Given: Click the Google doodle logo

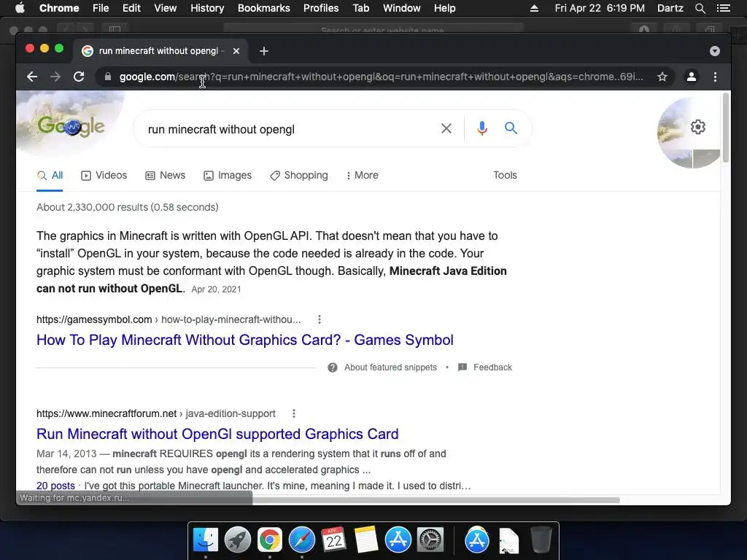Looking at the screenshot, I should click(71, 126).
